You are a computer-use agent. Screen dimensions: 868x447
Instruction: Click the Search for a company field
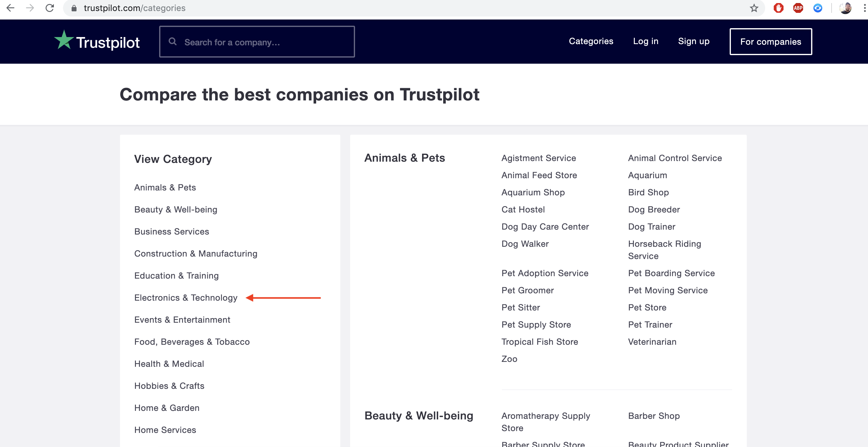257,42
